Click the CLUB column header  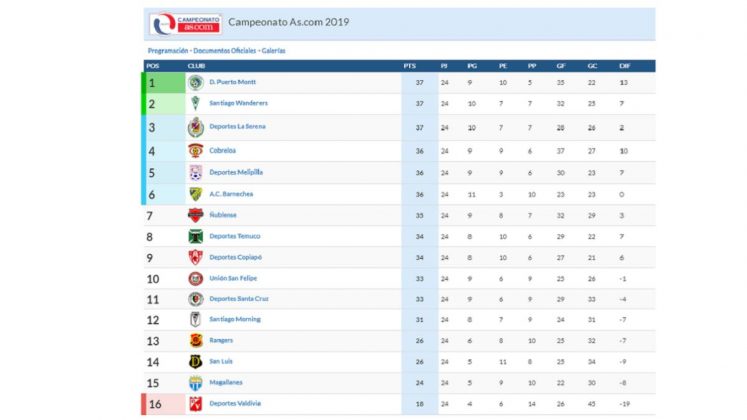[196, 66]
